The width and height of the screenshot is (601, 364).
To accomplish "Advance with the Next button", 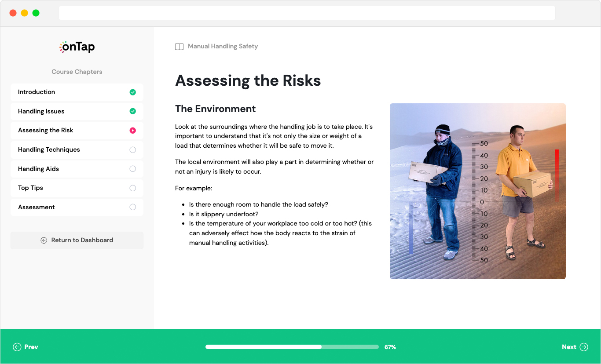I will 575,347.
